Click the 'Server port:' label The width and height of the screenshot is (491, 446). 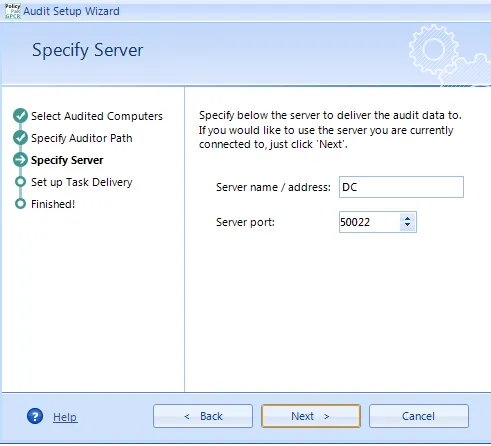click(x=245, y=222)
